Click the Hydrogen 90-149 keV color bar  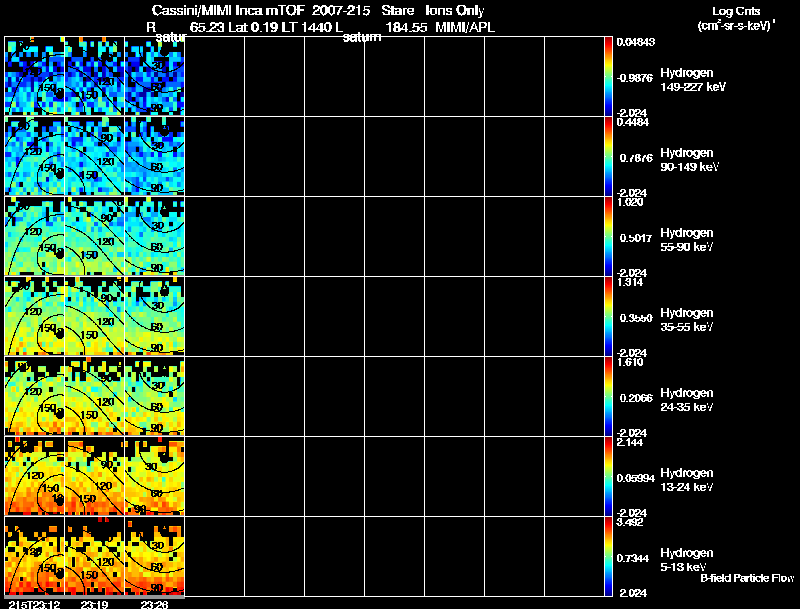(x=609, y=156)
